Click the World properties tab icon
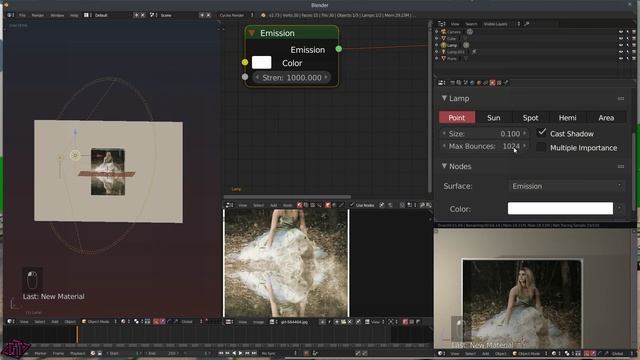The width and height of the screenshot is (640, 360). pyautogui.click(x=472, y=82)
